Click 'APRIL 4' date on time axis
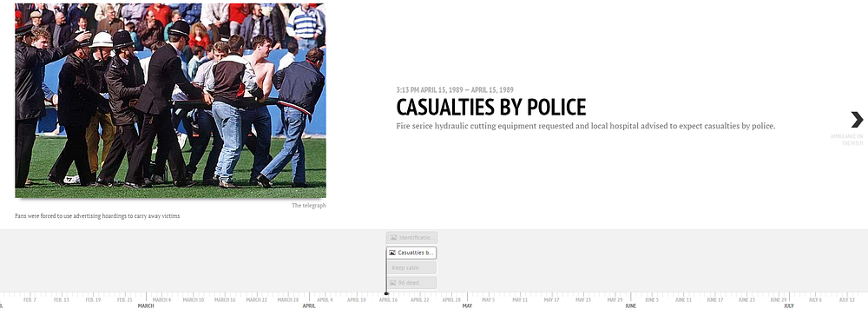 point(325,300)
